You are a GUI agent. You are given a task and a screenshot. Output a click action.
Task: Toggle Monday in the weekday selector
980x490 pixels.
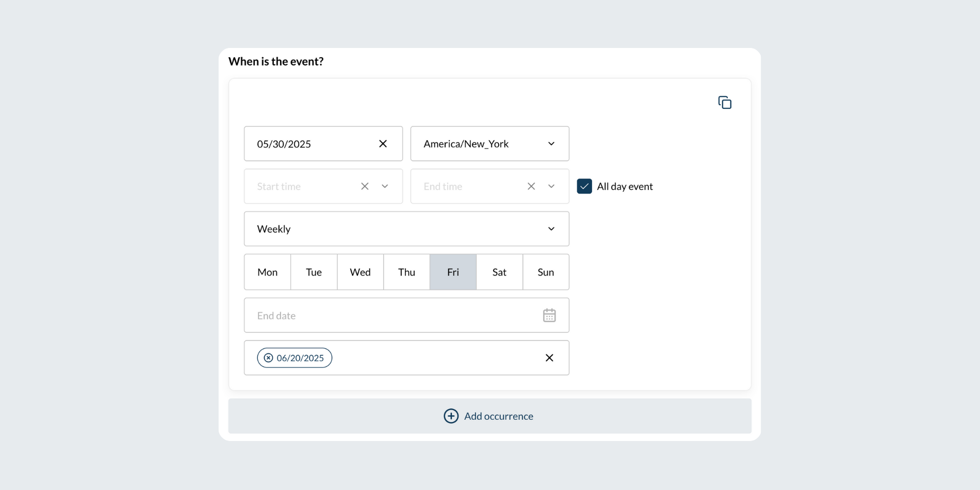pos(267,272)
